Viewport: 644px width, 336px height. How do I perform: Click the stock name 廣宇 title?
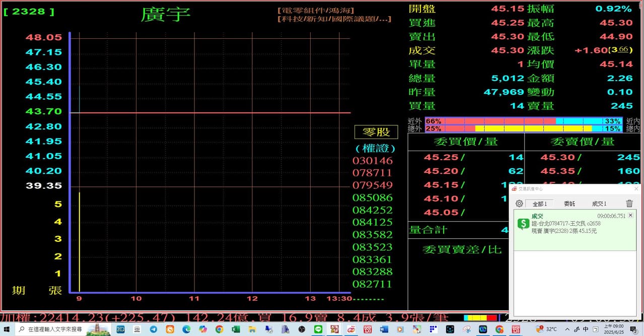click(x=165, y=14)
